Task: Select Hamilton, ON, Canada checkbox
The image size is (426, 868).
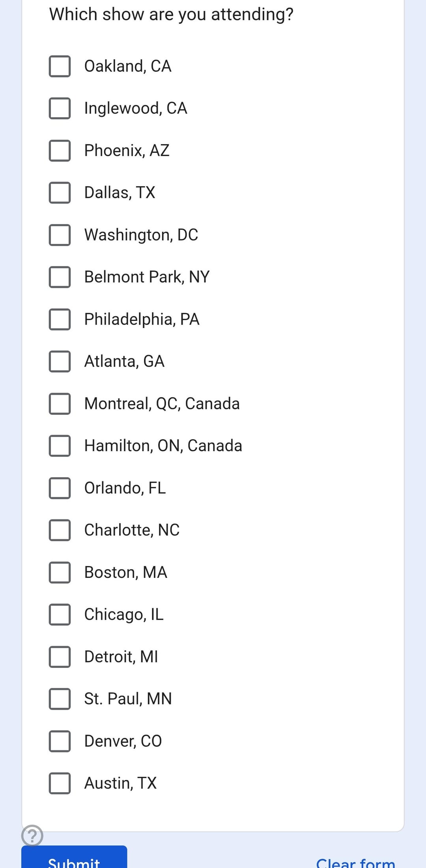Action: click(x=60, y=446)
